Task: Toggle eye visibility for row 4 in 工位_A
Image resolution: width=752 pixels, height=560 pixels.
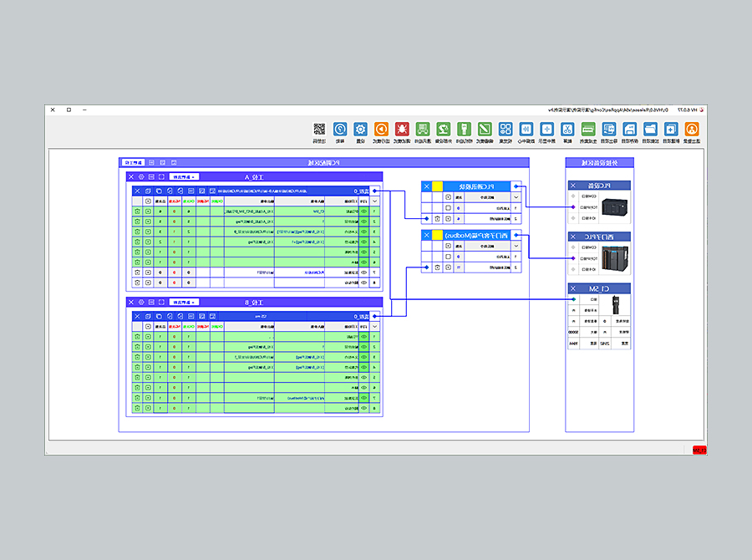Action: 364,242
